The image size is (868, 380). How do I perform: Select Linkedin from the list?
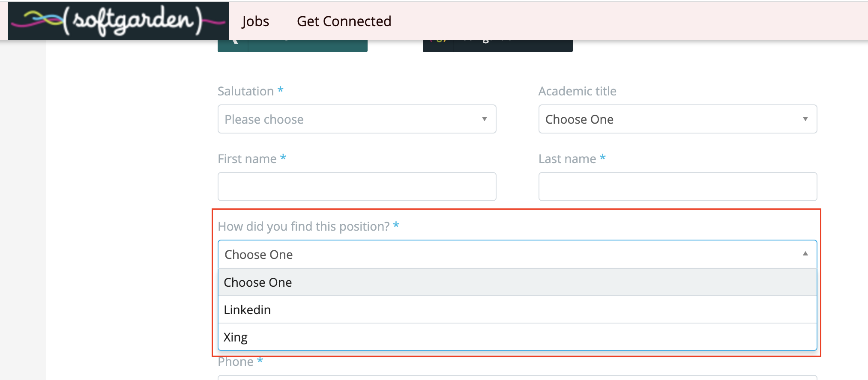[x=518, y=310]
